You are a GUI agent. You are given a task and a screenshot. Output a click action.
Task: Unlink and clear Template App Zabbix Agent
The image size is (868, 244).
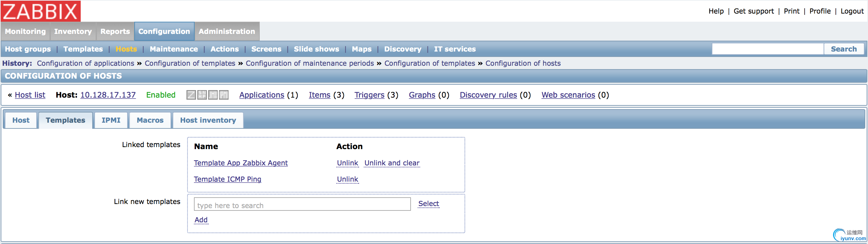[x=392, y=163]
